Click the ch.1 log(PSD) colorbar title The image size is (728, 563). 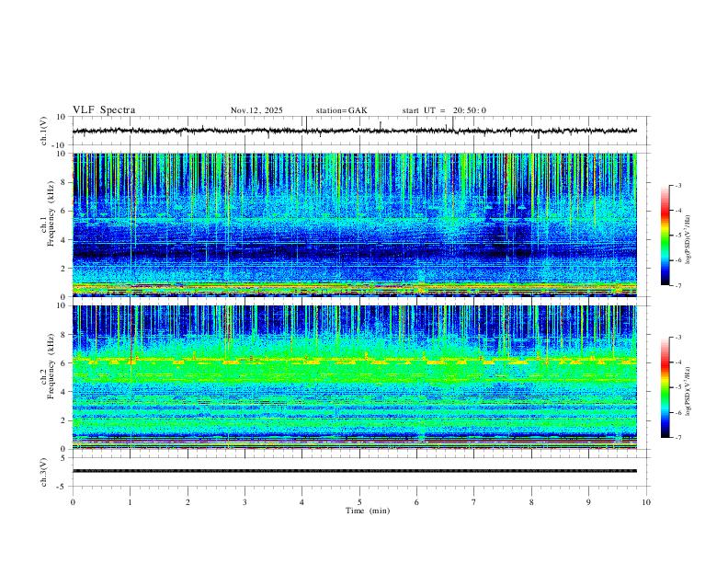[688, 240]
